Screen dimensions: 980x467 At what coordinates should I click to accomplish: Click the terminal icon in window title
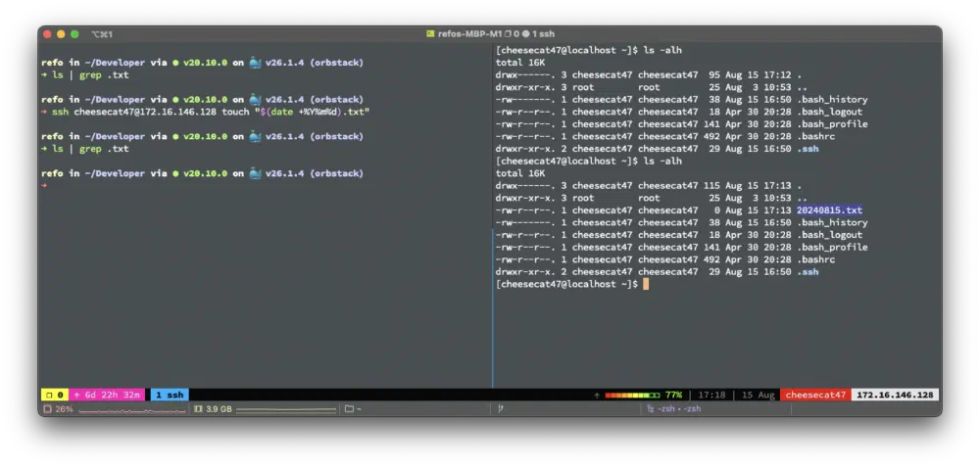tap(430, 33)
